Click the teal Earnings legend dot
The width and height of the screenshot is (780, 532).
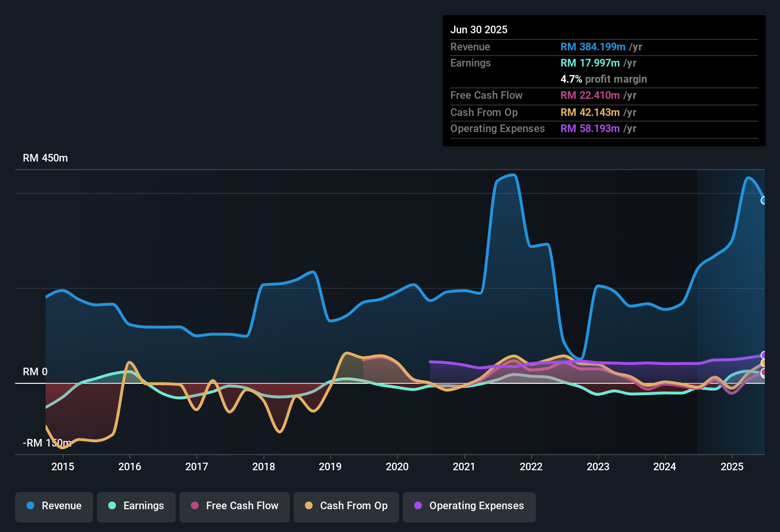coord(112,506)
